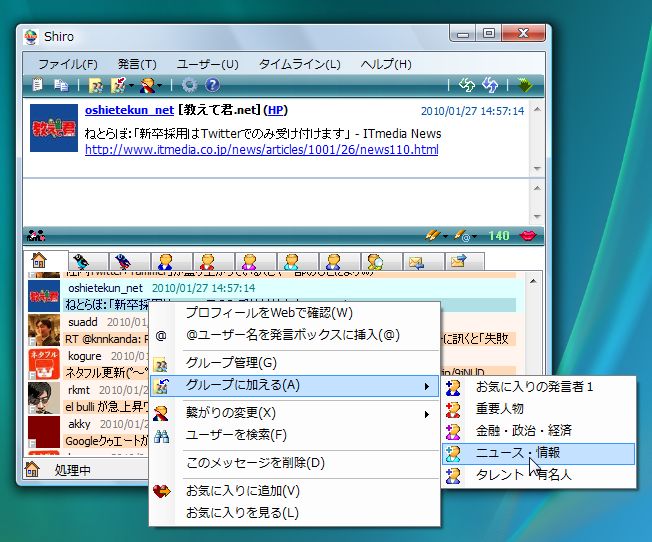Choose プロフィールをWebで確認(W) in context menu
Image resolution: width=652 pixels, height=542 pixels.
(294, 312)
